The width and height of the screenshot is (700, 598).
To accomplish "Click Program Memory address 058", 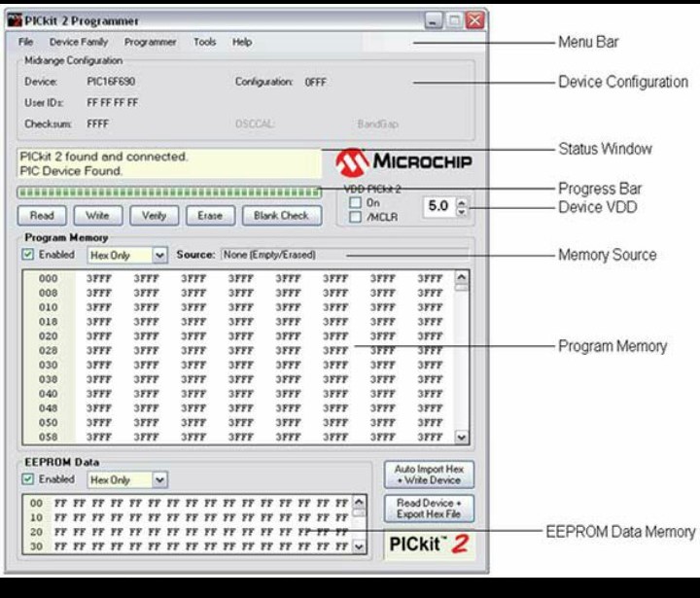I will coord(49,438).
